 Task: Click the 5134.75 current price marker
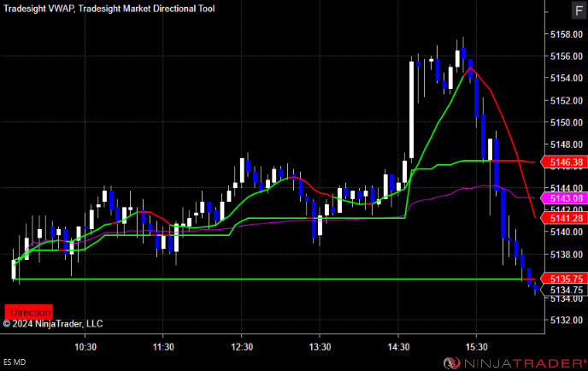tap(564, 290)
